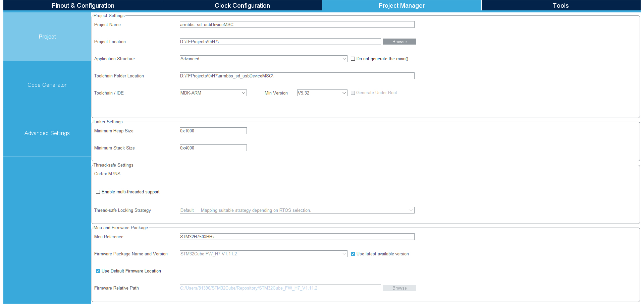Viewport: 644px width, 307px height.
Task: Open Thread-safe Locking Strategy dropdown
Action: coord(297,210)
